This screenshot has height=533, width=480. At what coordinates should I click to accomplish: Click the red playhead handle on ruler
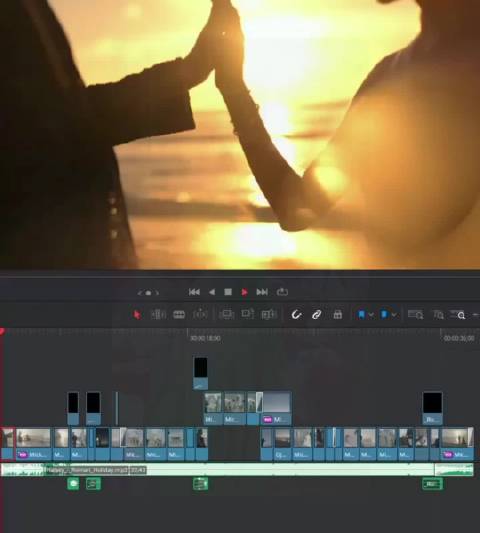(2, 331)
